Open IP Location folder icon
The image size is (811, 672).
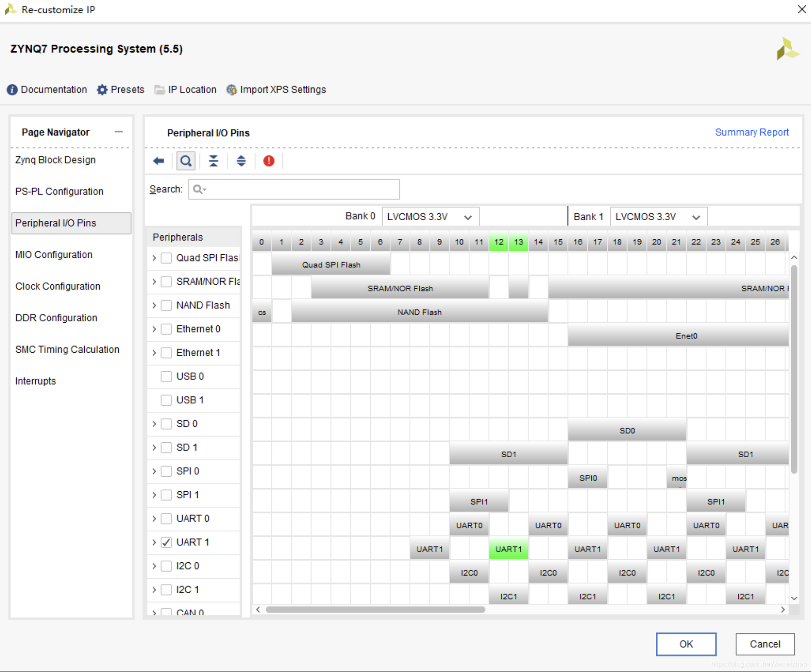tap(160, 89)
